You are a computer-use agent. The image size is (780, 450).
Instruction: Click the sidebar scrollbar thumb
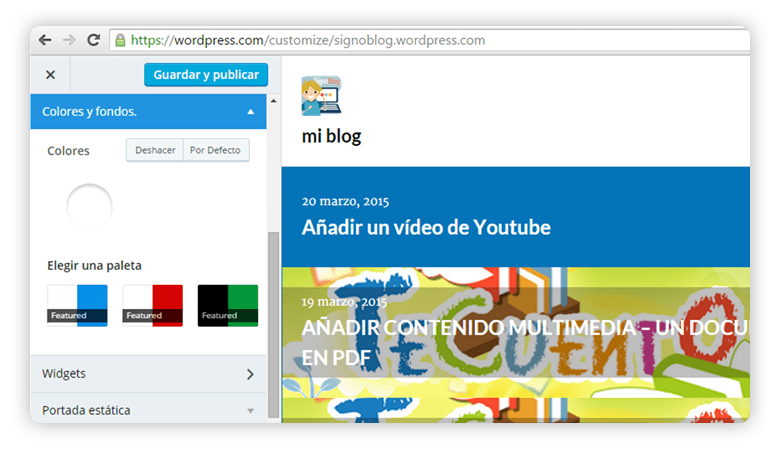coord(274,325)
